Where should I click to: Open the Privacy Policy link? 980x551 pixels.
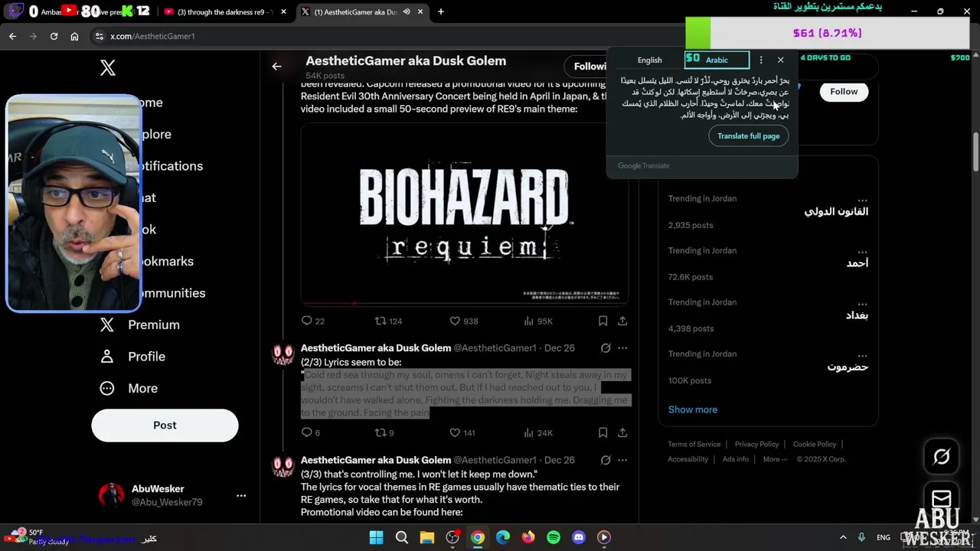point(756,444)
